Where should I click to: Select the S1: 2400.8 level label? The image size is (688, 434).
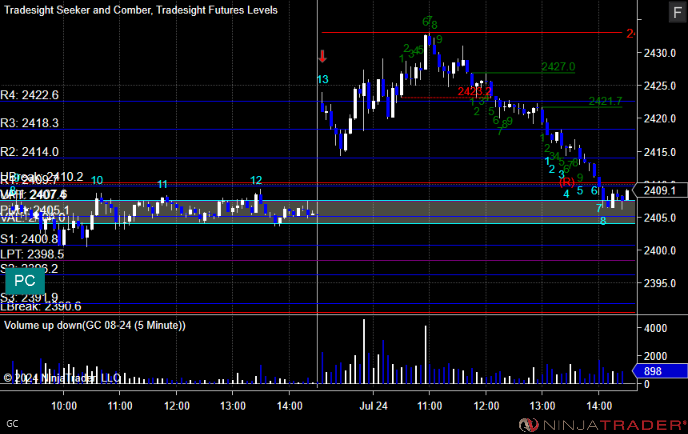tap(29, 239)
